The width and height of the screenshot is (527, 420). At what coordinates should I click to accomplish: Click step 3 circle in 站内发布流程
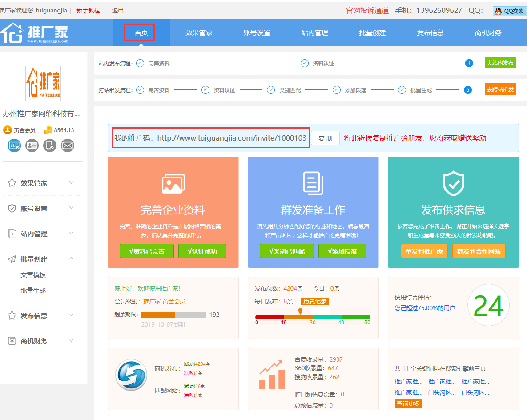point(469,63)
